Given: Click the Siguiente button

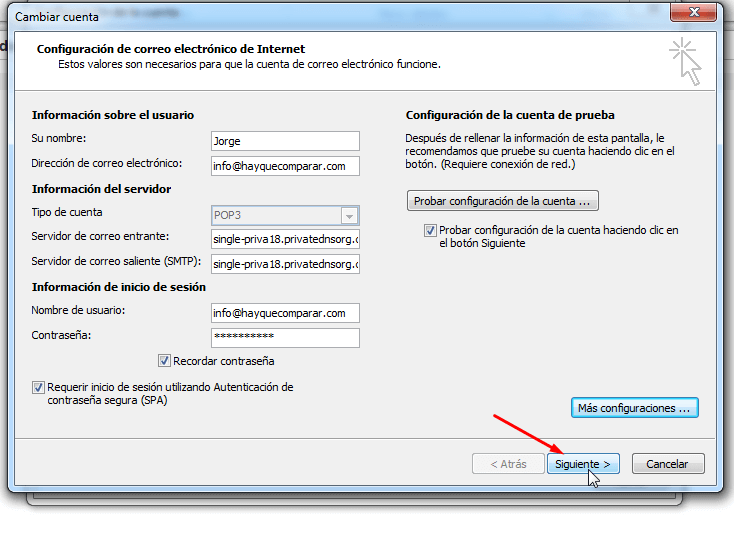Looking at the screenshot, I should click(x=584, y=464).
